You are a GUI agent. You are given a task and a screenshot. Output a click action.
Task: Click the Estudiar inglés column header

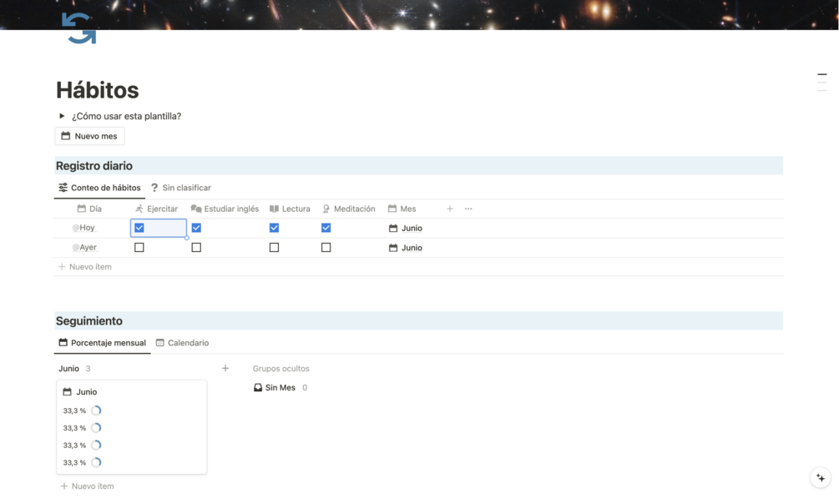(x=225, y=209)
